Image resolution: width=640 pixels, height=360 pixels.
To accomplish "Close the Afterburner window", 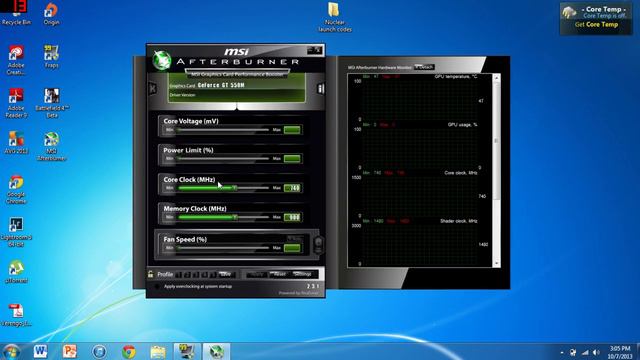I will [x=318, y=50].
